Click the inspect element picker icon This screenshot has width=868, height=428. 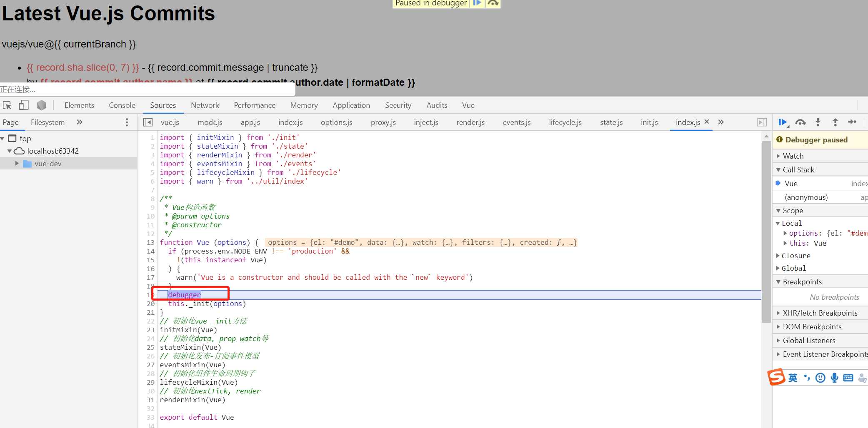pyautogui.click(x=7, y=105)
